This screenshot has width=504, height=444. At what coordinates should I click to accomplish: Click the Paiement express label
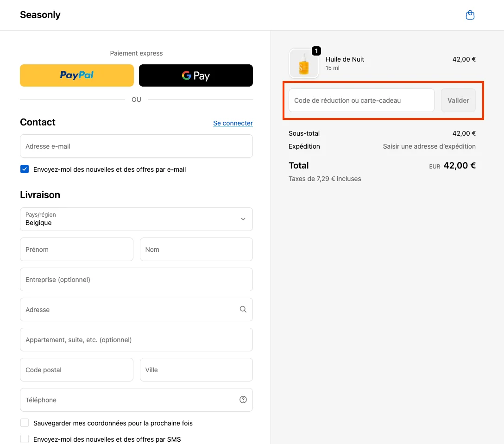click(136, 53)
